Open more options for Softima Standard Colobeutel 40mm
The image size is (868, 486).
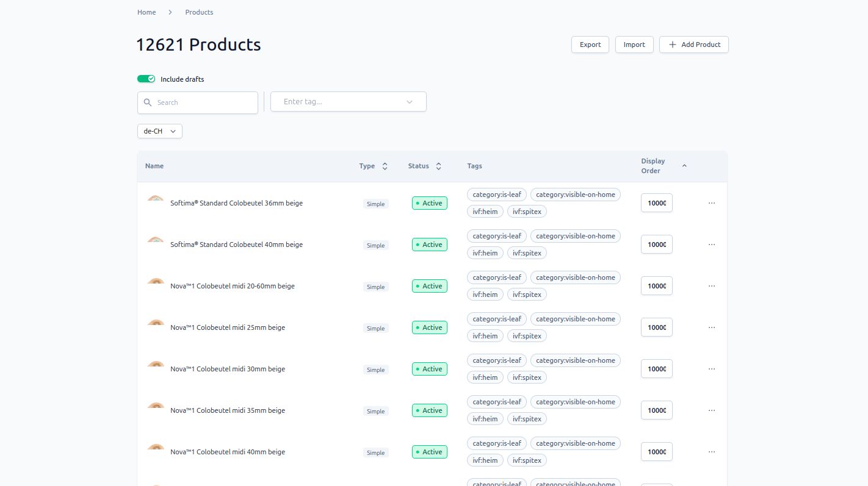click(x=712, y=245)
